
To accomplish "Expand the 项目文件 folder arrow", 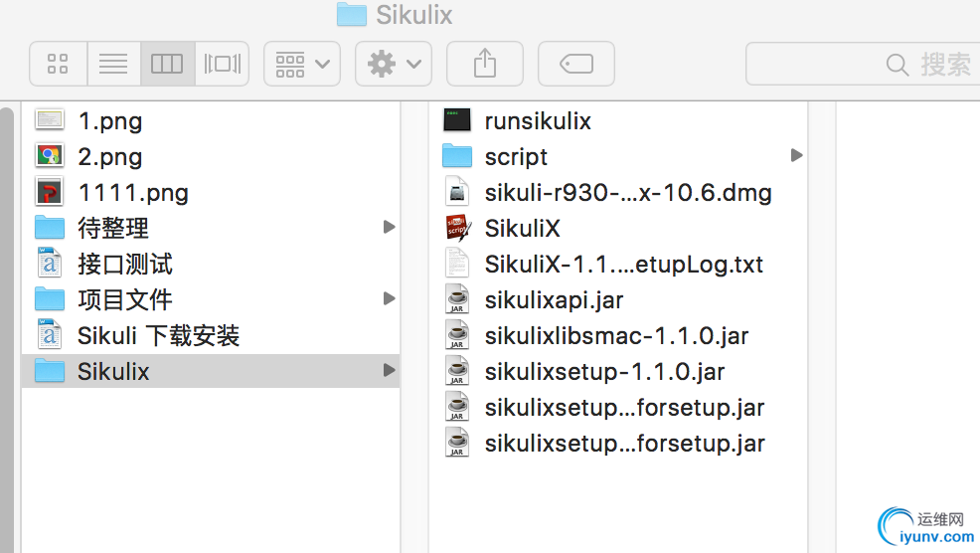I will pos(389,298).
